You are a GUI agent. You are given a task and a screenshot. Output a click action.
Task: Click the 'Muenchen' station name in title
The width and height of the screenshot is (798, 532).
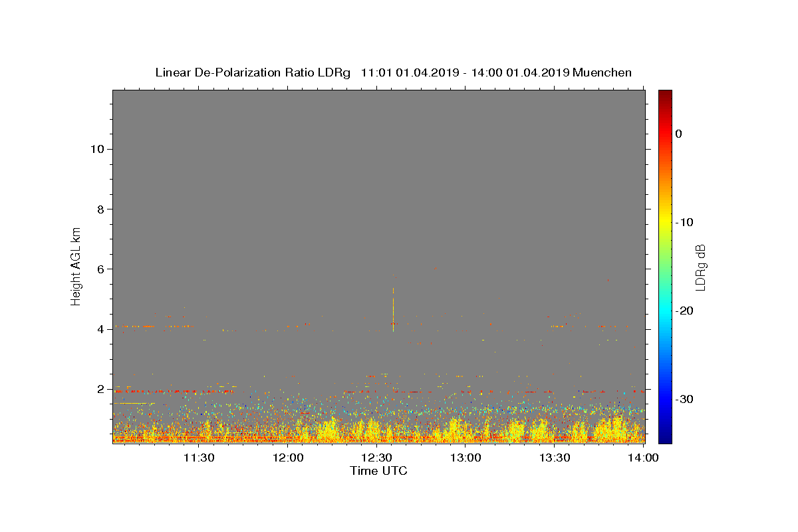[x=602, y=72]
